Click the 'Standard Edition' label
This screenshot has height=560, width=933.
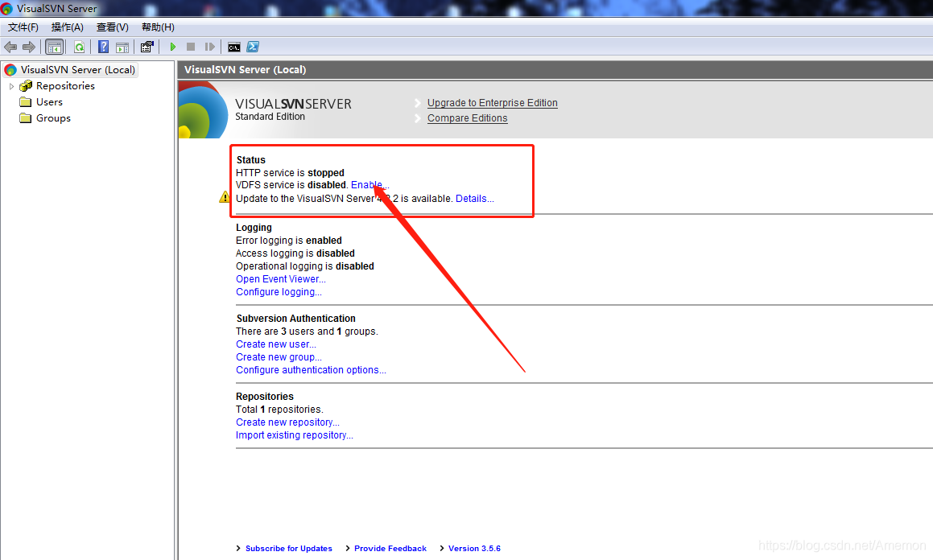click(x=270, y=117)
